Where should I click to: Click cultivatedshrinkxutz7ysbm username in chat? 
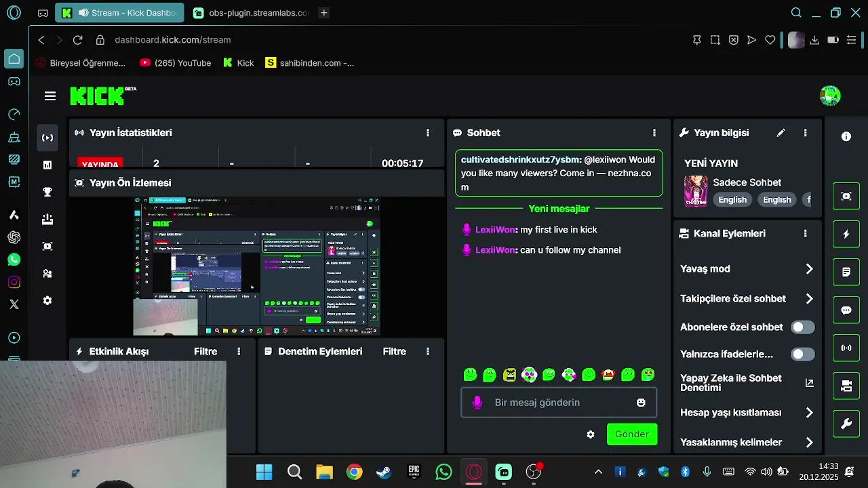click(x=521, y=160)
